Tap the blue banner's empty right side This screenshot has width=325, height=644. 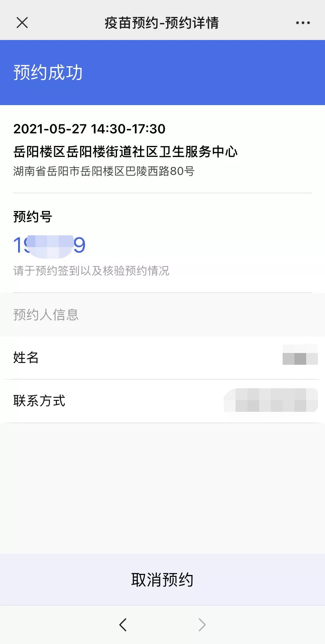point(236,73)
